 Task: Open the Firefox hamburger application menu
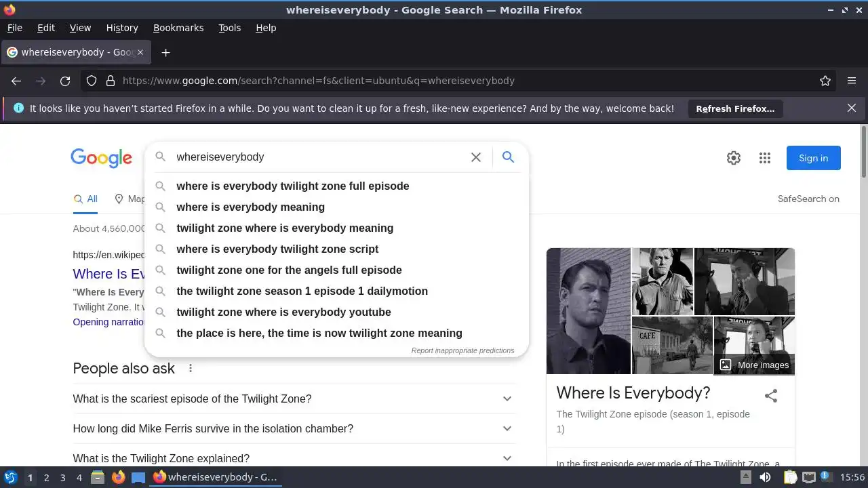pyautogui.click(x=852, y=81)
